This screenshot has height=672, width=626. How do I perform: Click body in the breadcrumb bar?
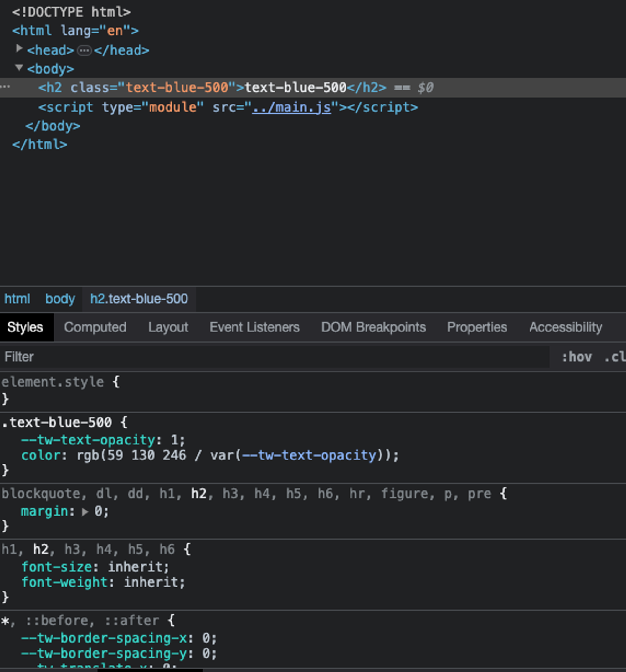tap(60, 299)
